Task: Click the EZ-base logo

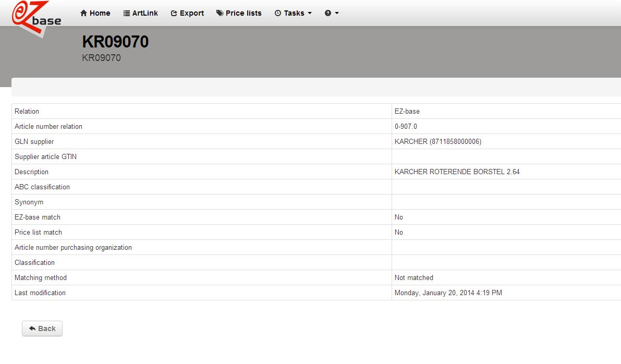Action: pyautogui.click(x=36, y=19)
